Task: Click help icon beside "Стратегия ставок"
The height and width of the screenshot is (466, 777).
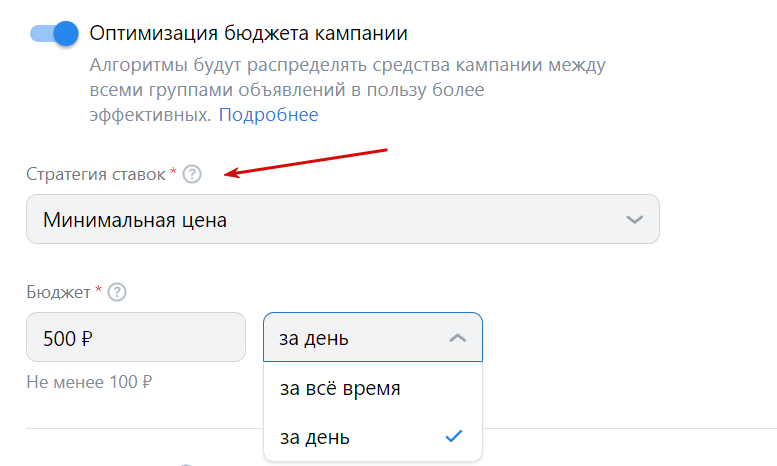Action: click(193, 175)
